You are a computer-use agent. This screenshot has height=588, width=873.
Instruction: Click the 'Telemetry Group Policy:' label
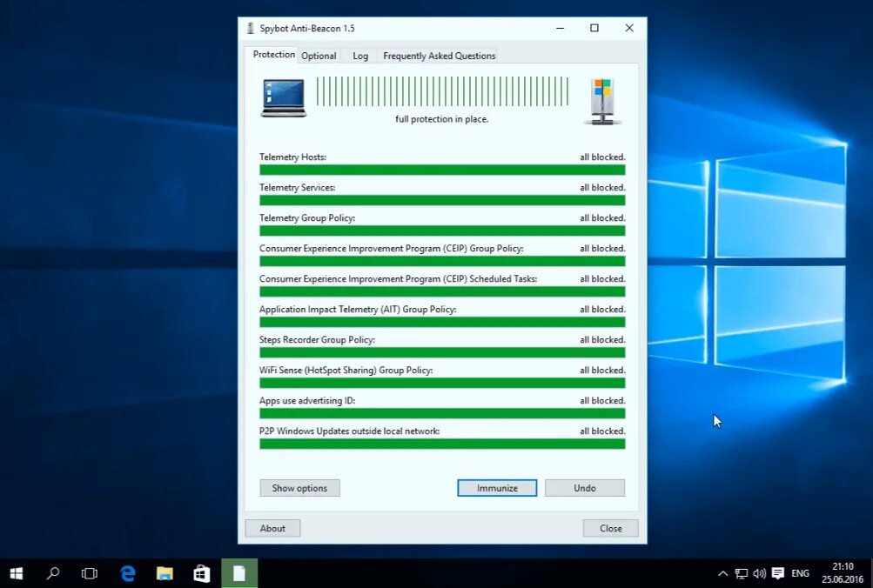307,218
